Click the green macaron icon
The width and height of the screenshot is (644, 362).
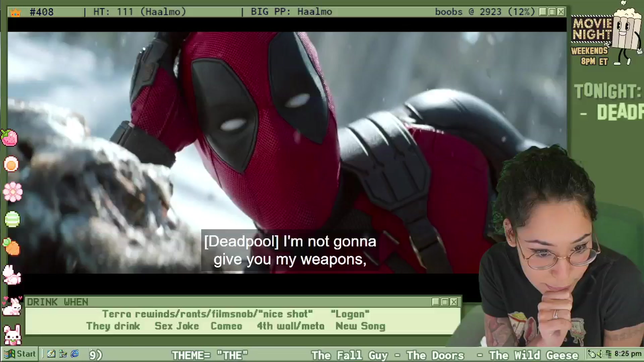[12, 219]
